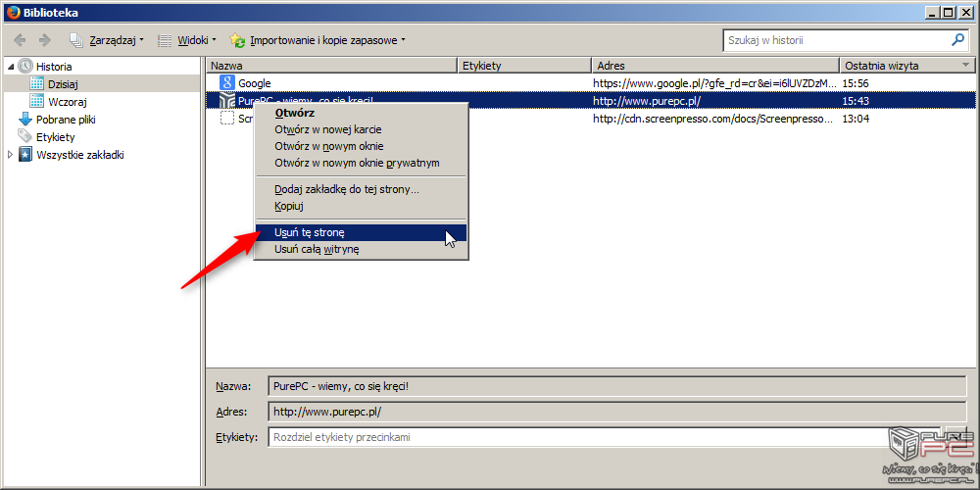Click the search magnifier icon
This screenshot has width=980, height=490.
coord(957,40)
